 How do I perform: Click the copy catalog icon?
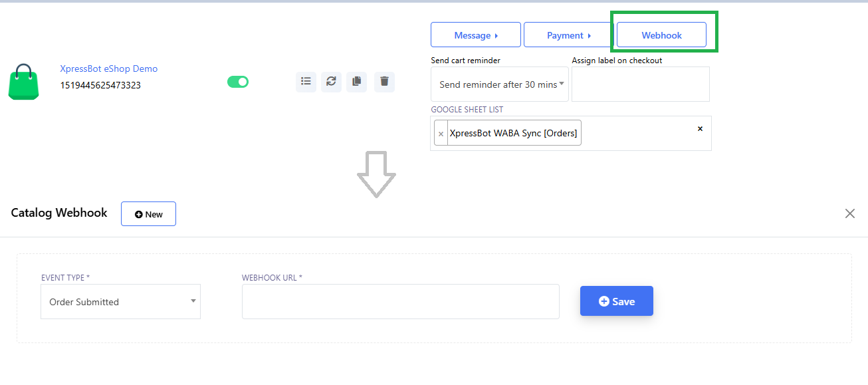[357, 82]
